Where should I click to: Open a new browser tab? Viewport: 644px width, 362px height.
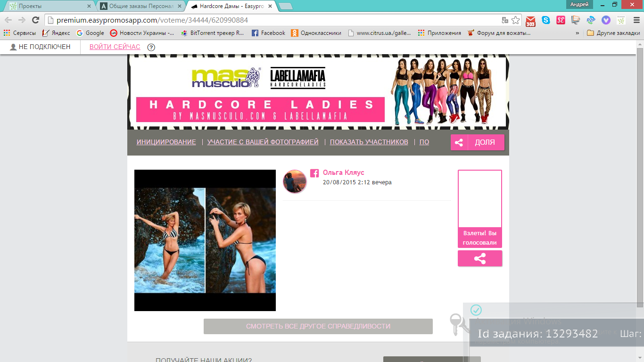286,6
